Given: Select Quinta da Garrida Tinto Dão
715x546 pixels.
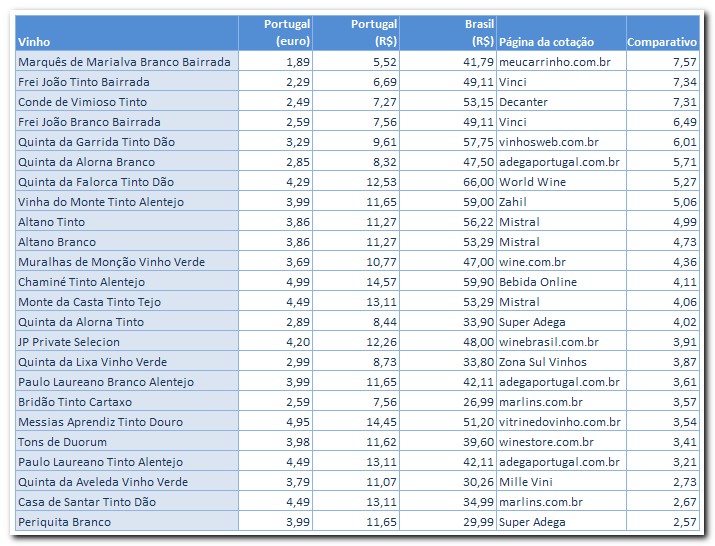Looking at the screenshot, I should (x=127, y=141).
